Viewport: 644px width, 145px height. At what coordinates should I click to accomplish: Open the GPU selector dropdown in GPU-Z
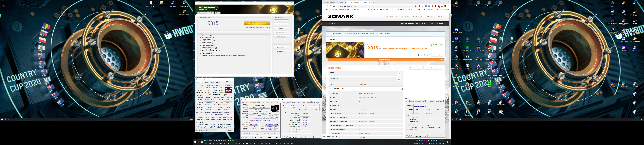[x=206, y=130]
